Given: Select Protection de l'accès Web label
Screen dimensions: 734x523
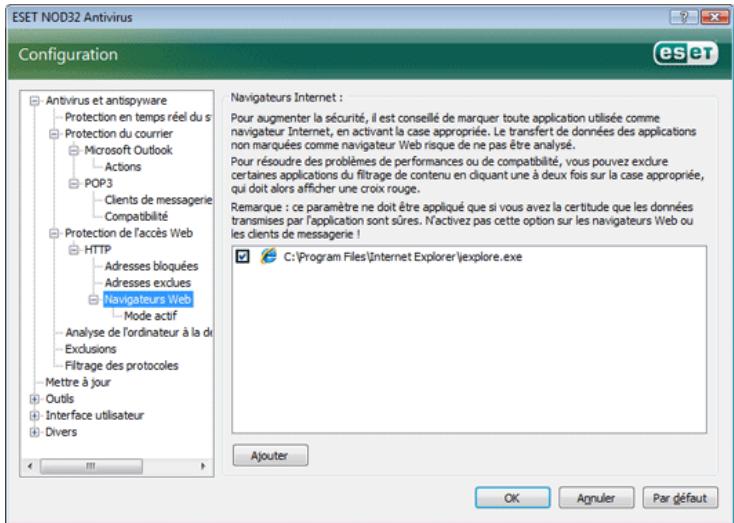Looking at the screenshot, I should tap(129, 233).
